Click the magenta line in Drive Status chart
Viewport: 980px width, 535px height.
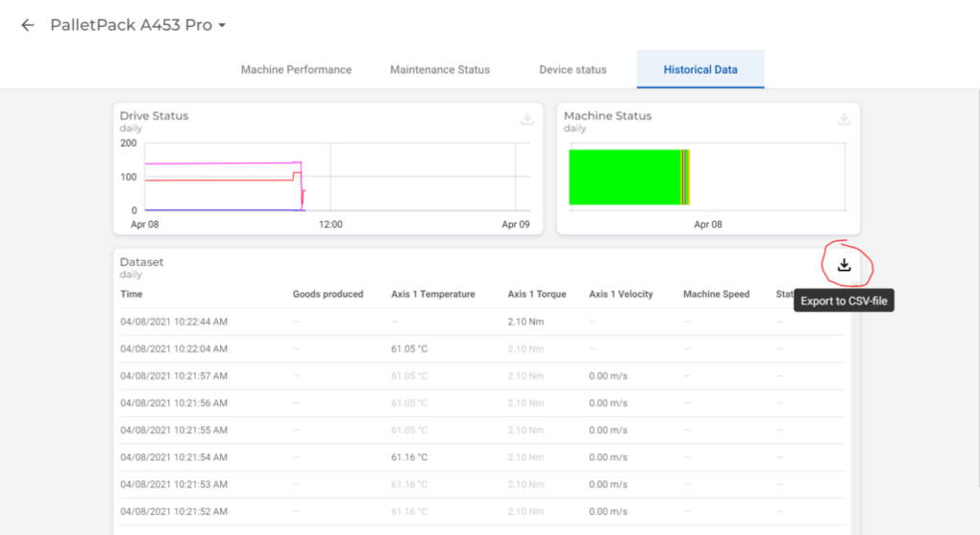(221, 163)
